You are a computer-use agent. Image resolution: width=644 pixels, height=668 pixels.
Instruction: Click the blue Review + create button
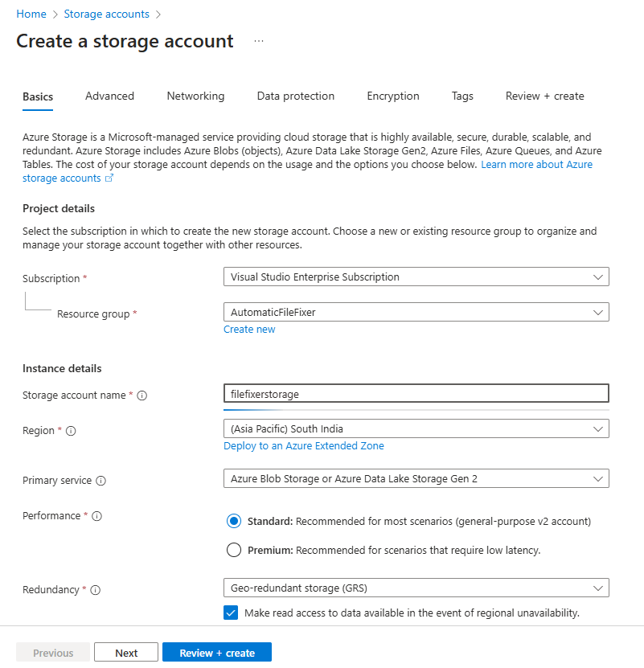[x=217, y=652]
